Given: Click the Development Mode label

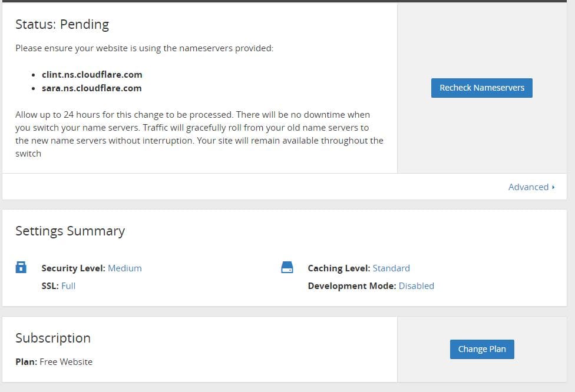Looking at the screenshot, I should click(x=352, y=285).
